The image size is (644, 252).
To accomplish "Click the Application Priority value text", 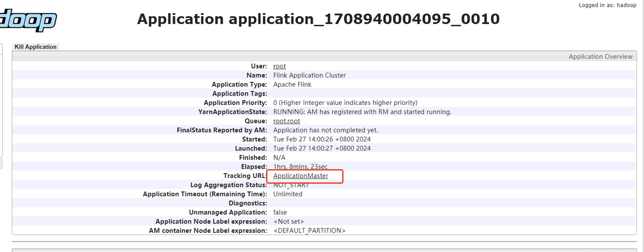I will pos(345,103).
